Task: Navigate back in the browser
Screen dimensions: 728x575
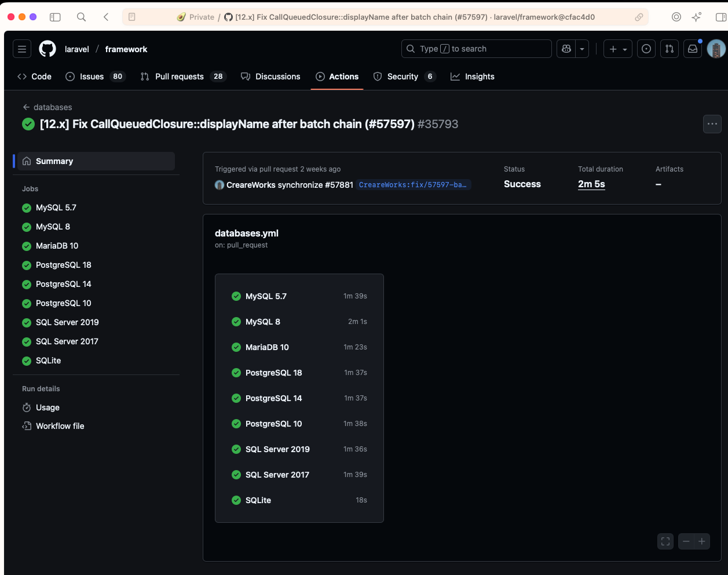Action: point(106,17)
